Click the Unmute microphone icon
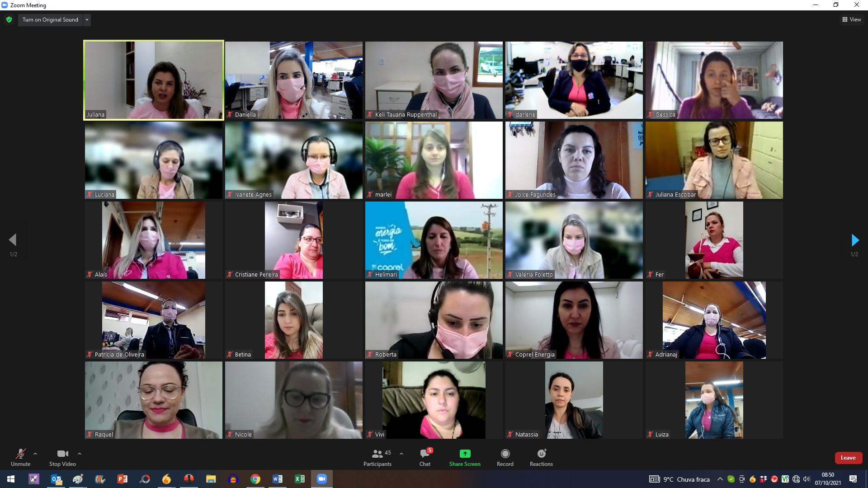The image size is (868, 488). [x=20, y=454]
